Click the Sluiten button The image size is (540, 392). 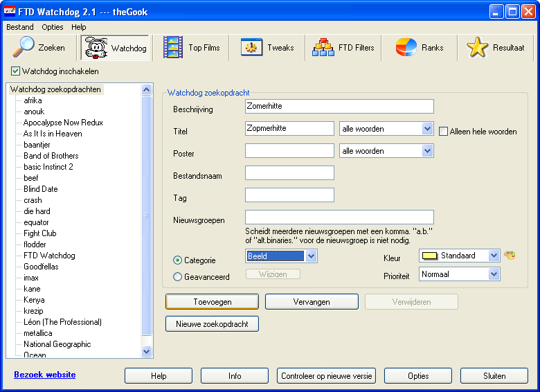coord(494,376)
